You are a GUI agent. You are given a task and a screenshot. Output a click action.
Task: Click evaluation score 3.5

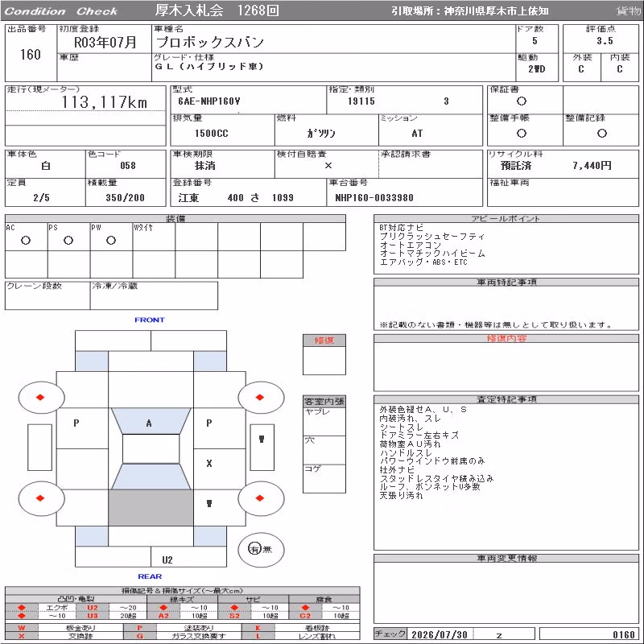tap(605, 41)
